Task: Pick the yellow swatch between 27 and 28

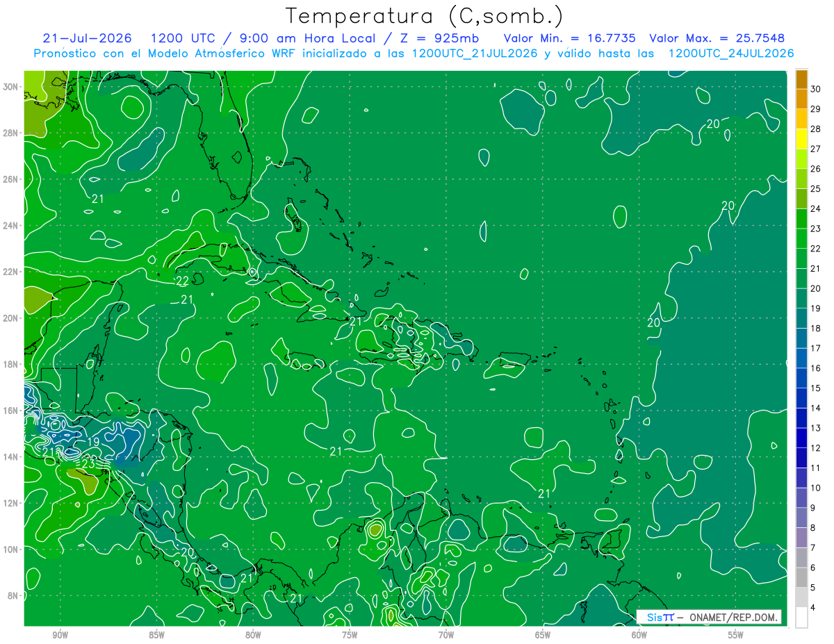Action: click(801, 138)
